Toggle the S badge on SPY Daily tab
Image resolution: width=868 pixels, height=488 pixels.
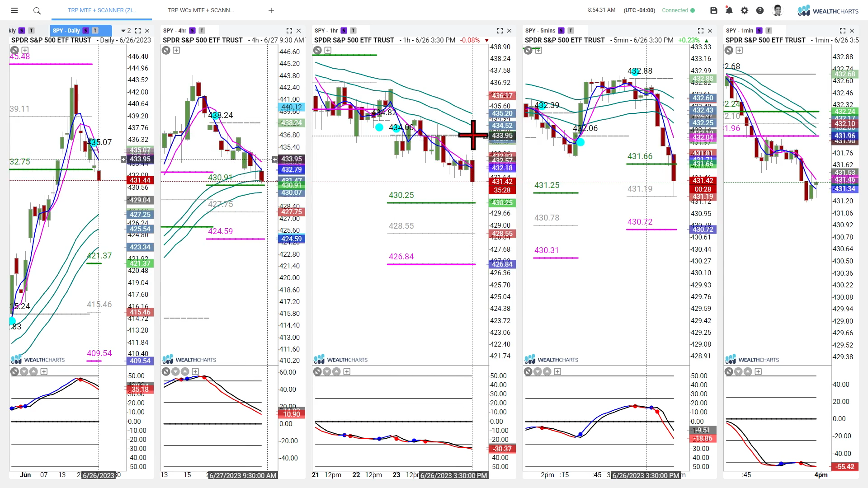[85, 31]
